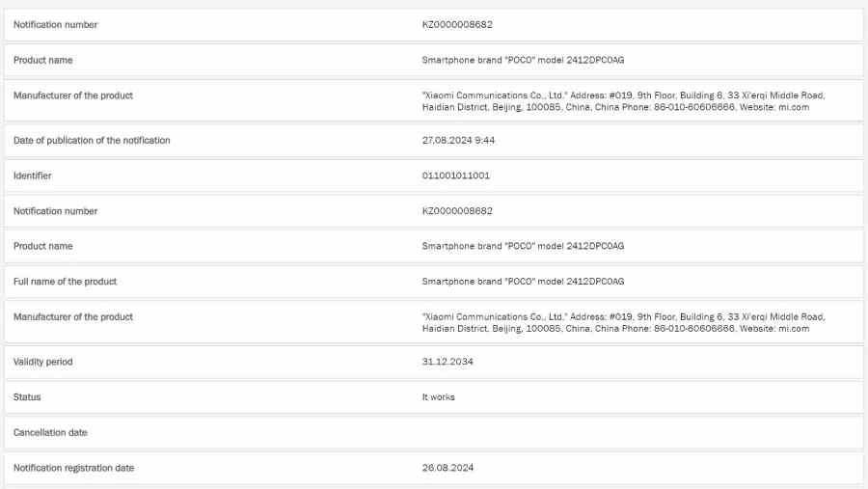Click the POCO model 2412DPC0AG value under Full name
Image resolution: width=868 pixels, height=489 pixels.
(523, 282)
